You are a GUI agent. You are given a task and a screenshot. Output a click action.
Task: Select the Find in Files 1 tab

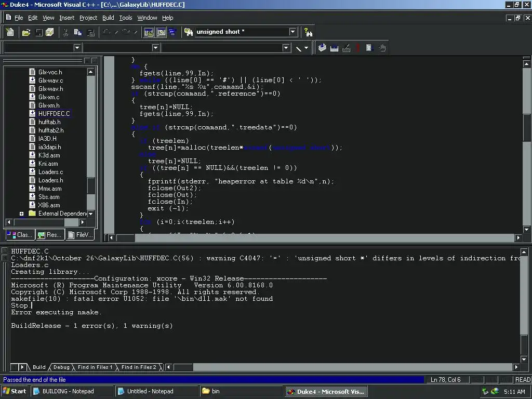click(x=95, y=367)
